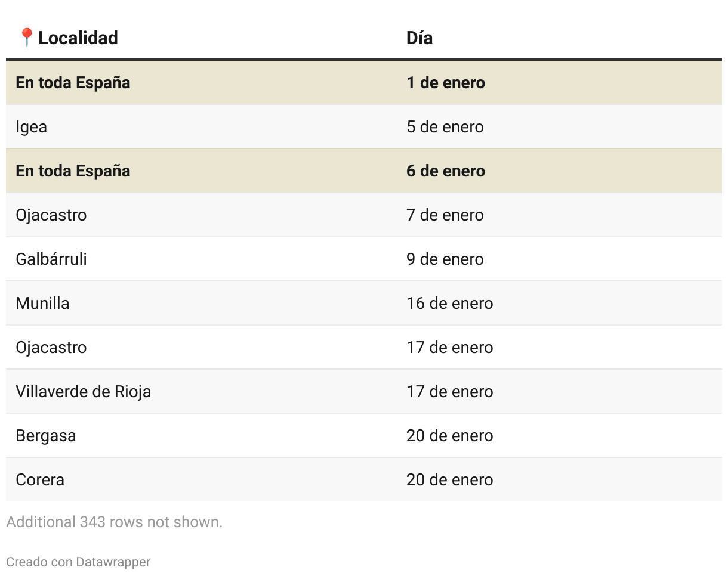728x576 pixels.
Task: Select the first En toda España row
Action: click(364, 83)
